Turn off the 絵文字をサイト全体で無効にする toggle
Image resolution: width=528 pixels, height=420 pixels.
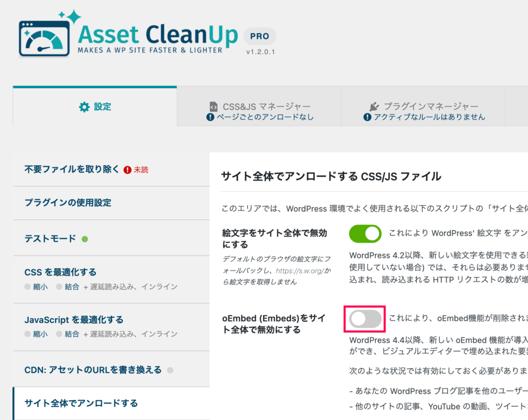pos(365,234)
